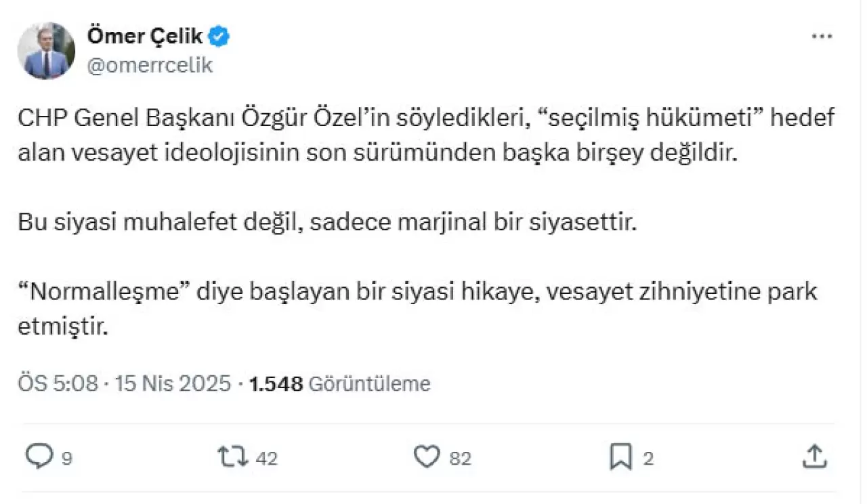This screenshot has height=504, width=867.
Task: Like the tweet with the heart icon
Action: [427, 457]
